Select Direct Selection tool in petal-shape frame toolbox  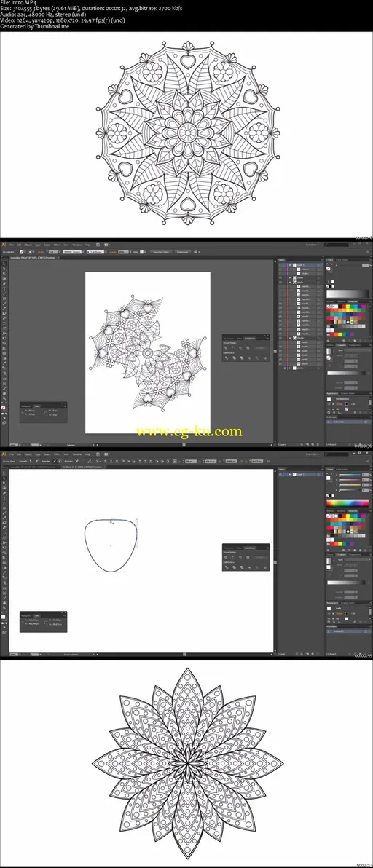click(x=4, y=478)
